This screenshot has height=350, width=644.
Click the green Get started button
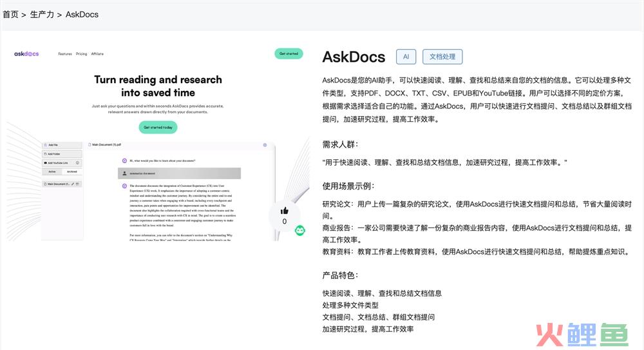[289, 53]
